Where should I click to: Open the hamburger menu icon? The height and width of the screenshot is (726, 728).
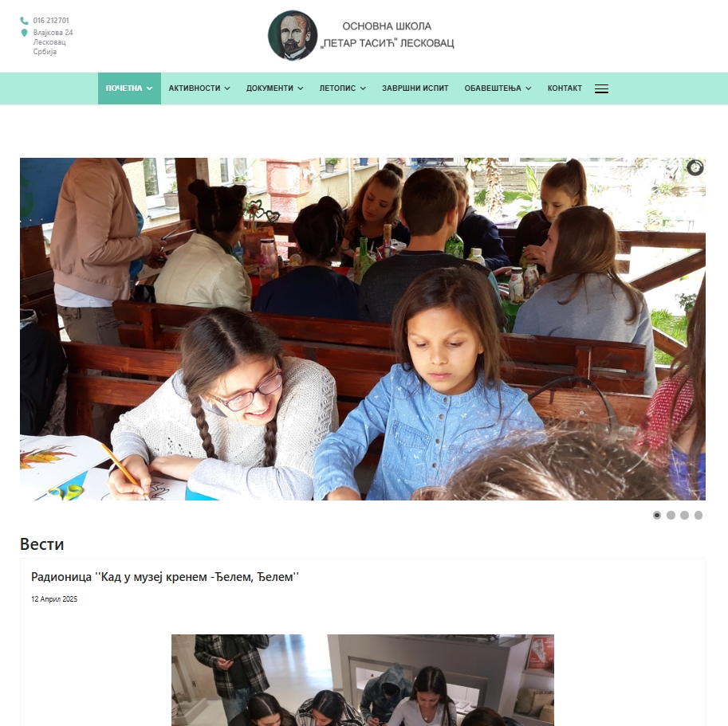tap(601, 88)
